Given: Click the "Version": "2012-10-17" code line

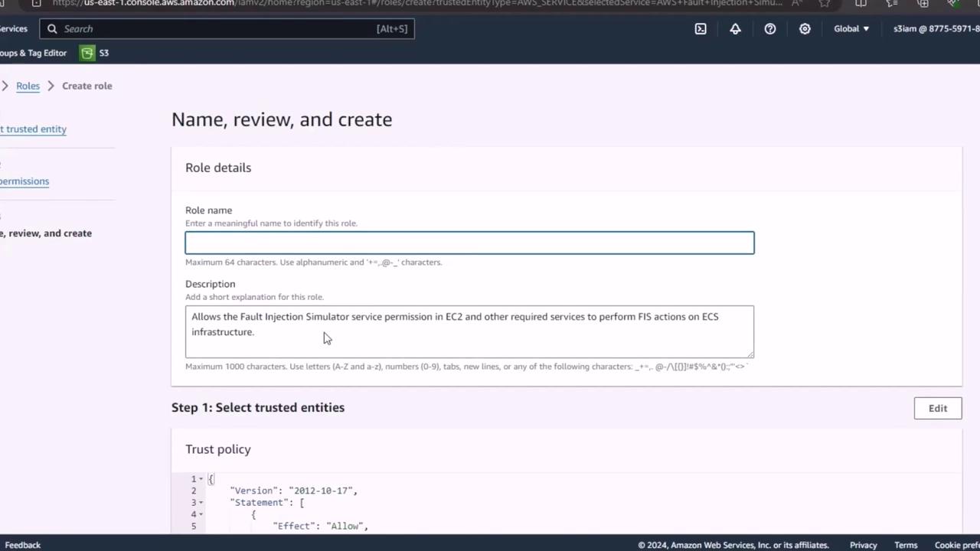Looking at the screenshot, I should 294,491.
